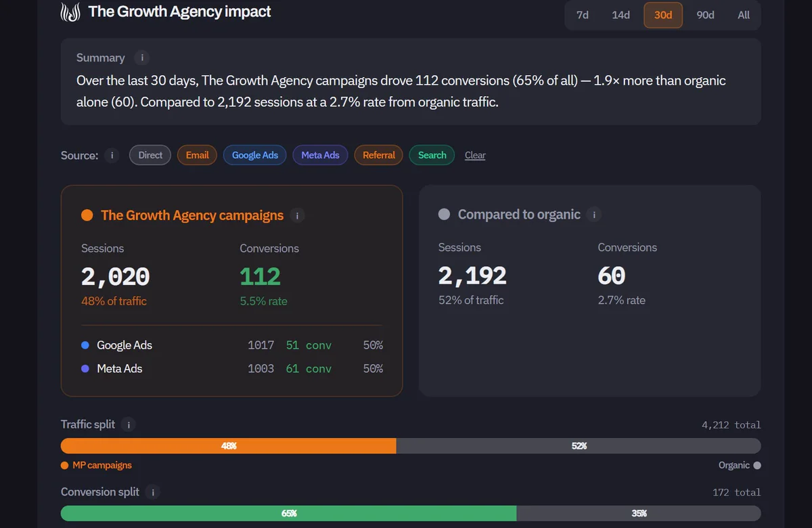Viewport: 812px width, 528px height.
Task: Click the 48% of traffic text
Action: click(x=114, y=301)
